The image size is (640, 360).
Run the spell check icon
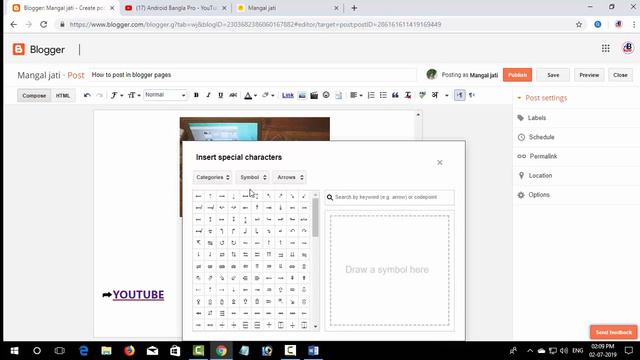(x=422, y=95)
